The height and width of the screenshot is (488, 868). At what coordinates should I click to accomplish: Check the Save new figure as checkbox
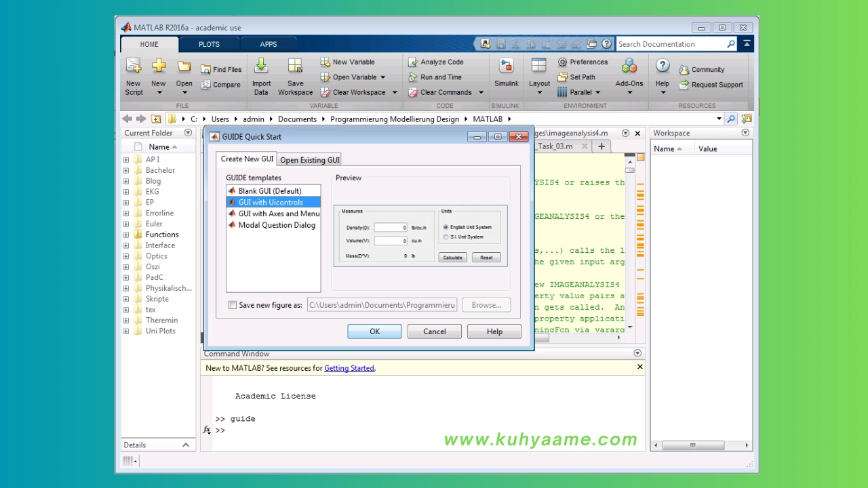click(x=233, y=305)
